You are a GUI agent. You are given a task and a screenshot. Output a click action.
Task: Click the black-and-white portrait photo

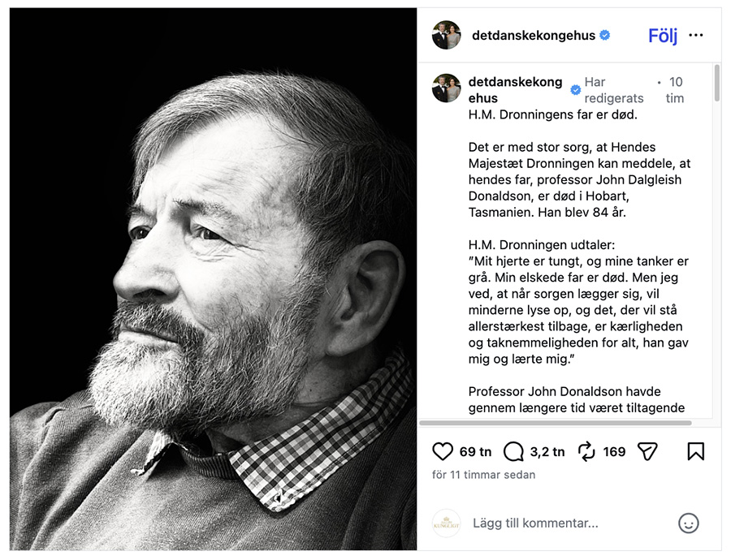point(213,279)
